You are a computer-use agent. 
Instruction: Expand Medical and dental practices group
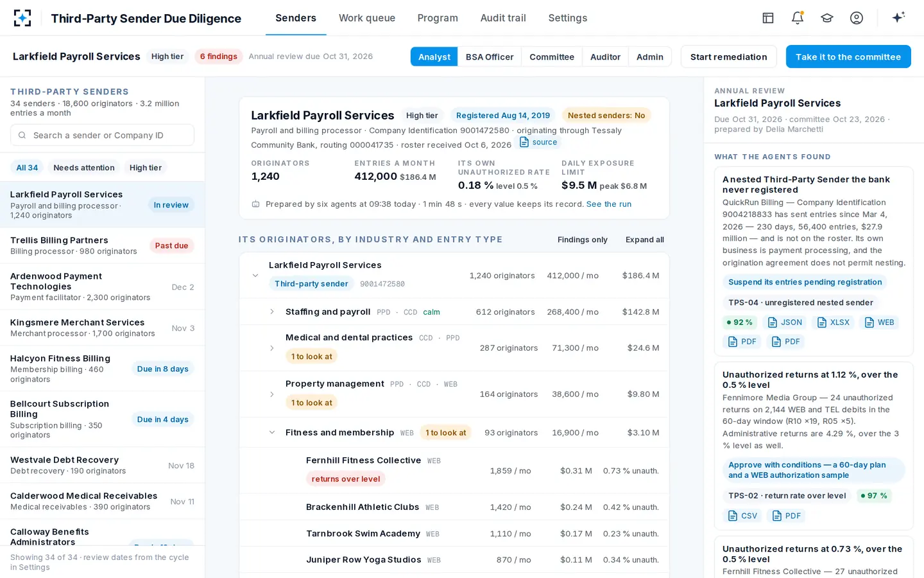coord(272,348)
